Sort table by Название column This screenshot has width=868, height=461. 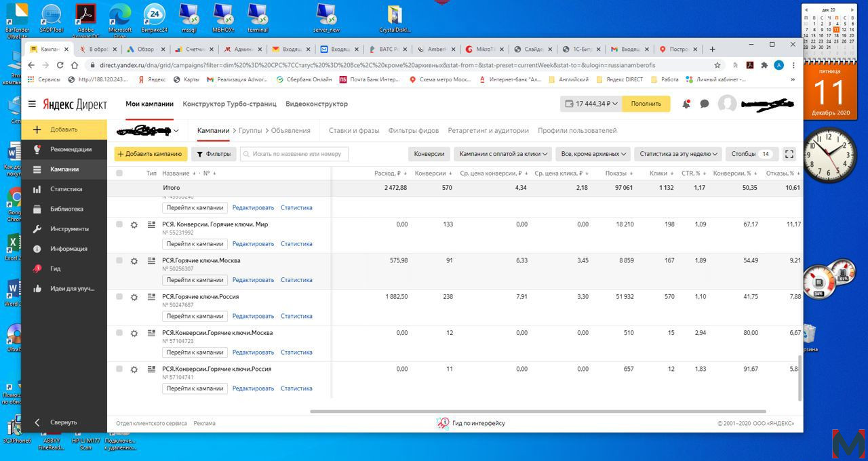pos(178,174)
